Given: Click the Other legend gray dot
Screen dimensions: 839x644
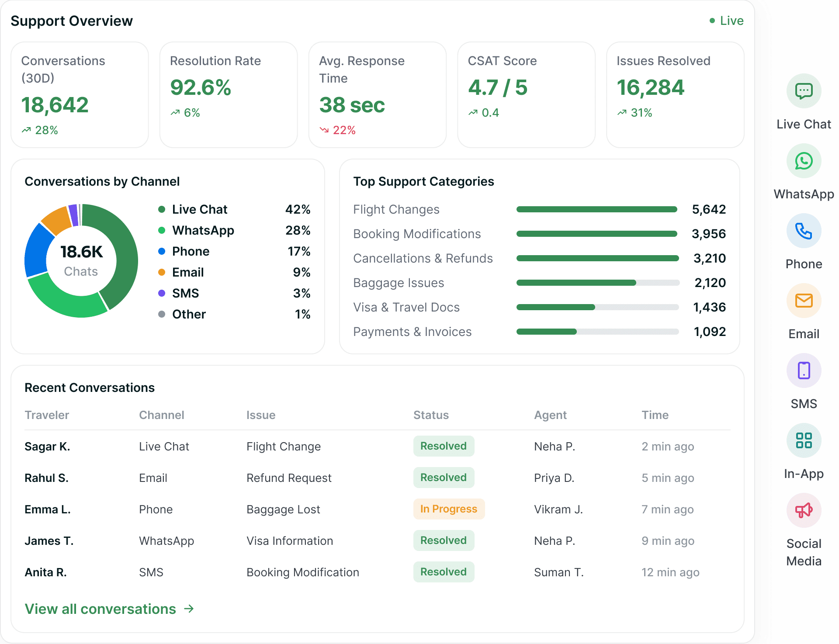Looking at the screenshot, I should tap(162, 314).
